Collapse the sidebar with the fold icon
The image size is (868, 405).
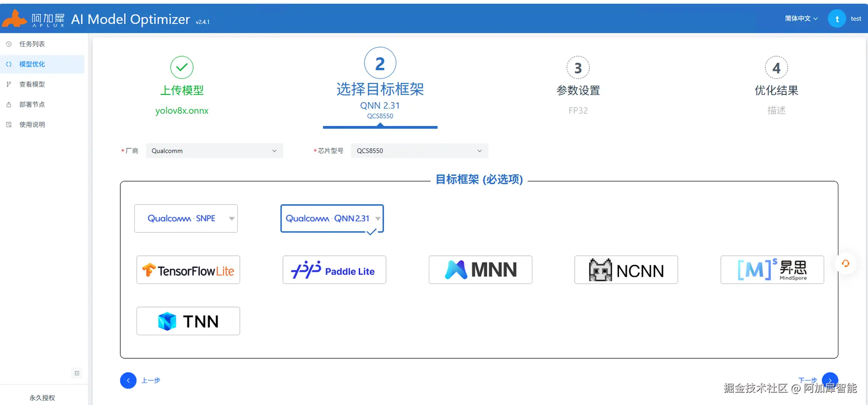77,373
